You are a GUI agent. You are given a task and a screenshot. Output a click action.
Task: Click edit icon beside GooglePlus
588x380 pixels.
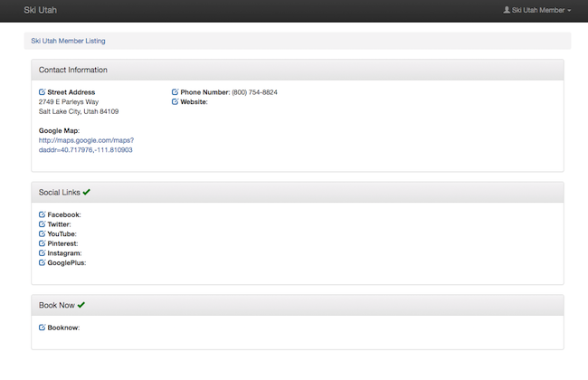42,262
